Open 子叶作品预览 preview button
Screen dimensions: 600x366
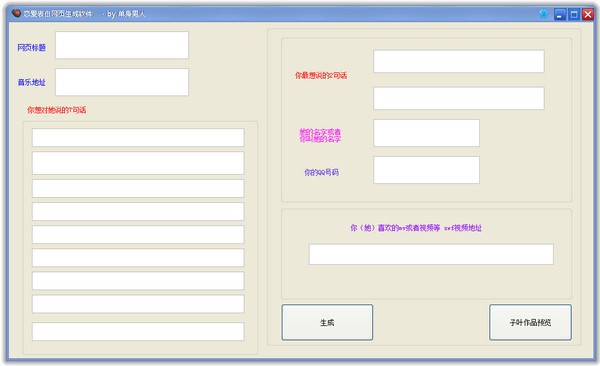click(530, 322)
